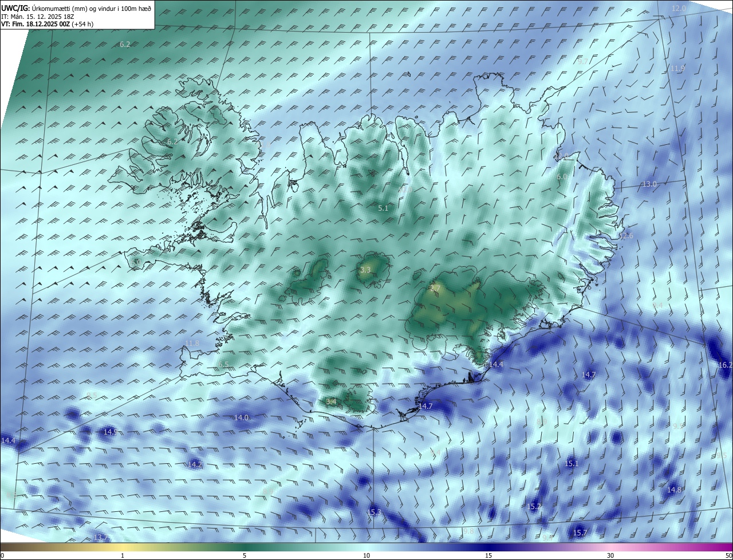Click the 3.4 value on the southern glacier
The image size is (733, 560).
pyautogui.click(x=330, y=401)
